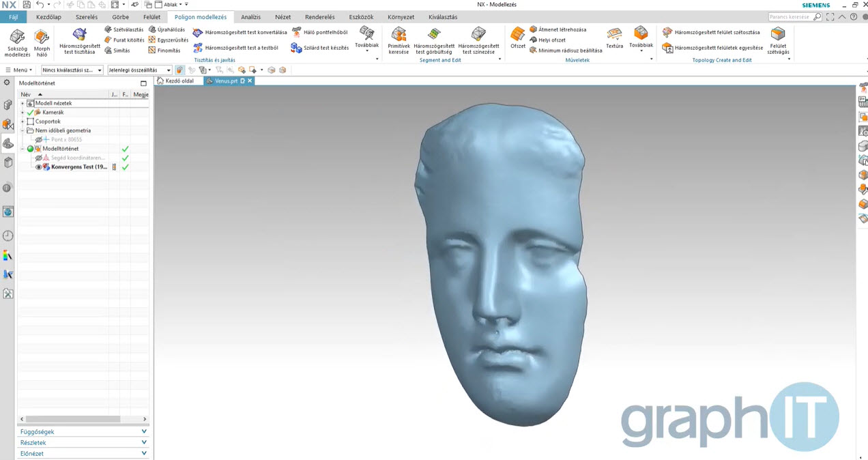This screenshot has height=460, width=868.
Task: Toggle visibility of Konvergens Test item
Action: tap(39, 167)
